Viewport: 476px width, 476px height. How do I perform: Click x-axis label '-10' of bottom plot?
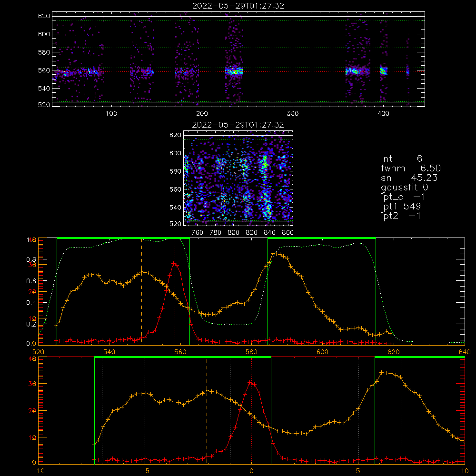pos(38,471)
